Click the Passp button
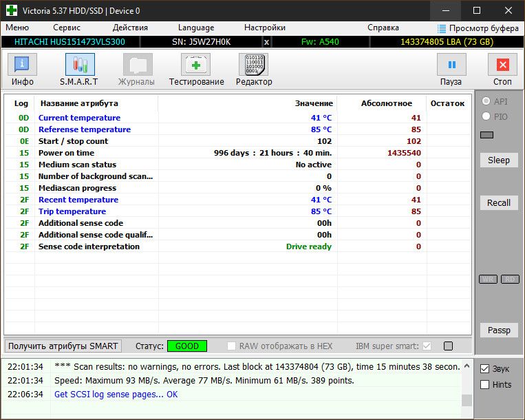 [x=499, y=330]
